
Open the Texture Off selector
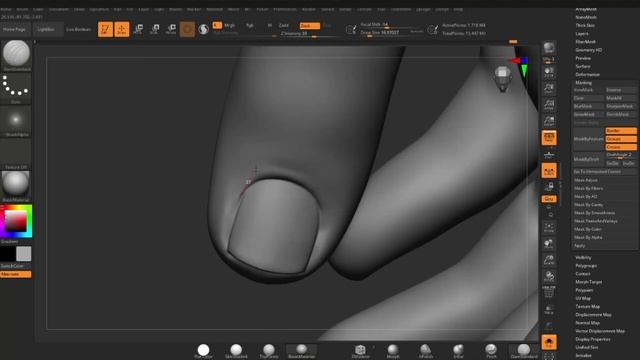point(16,154)
